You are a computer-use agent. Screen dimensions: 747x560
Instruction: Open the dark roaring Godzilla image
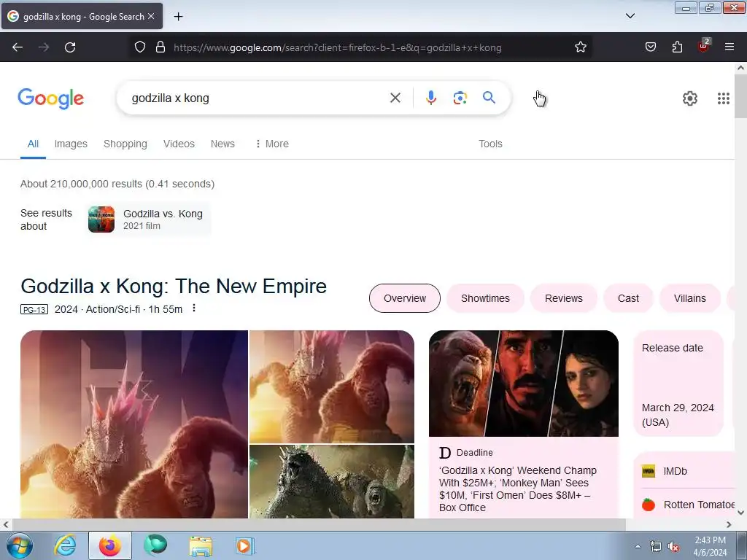332,481
